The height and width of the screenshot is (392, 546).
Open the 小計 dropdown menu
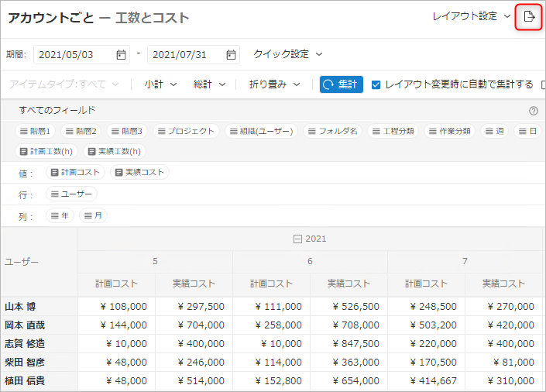click(160, 84)
